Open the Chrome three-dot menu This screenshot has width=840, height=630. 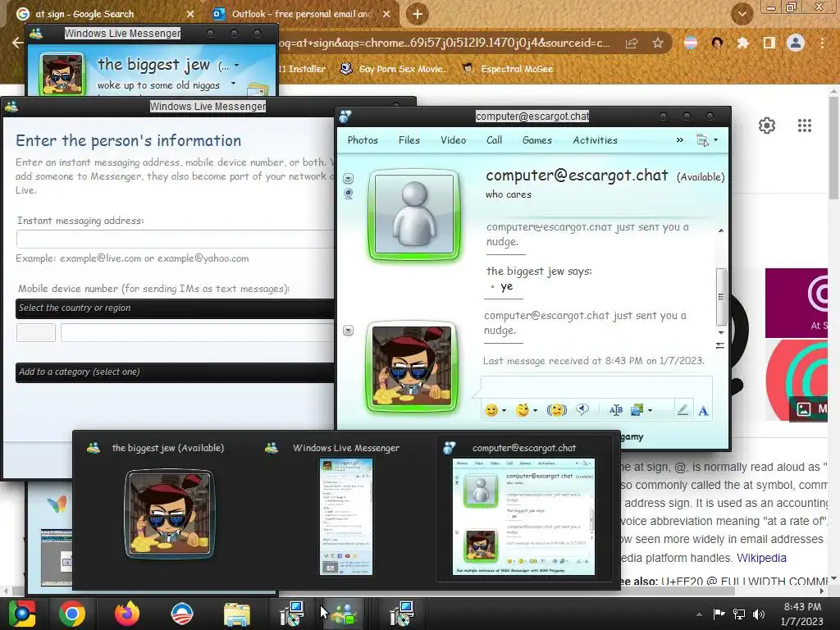click(x=822, y=43)
